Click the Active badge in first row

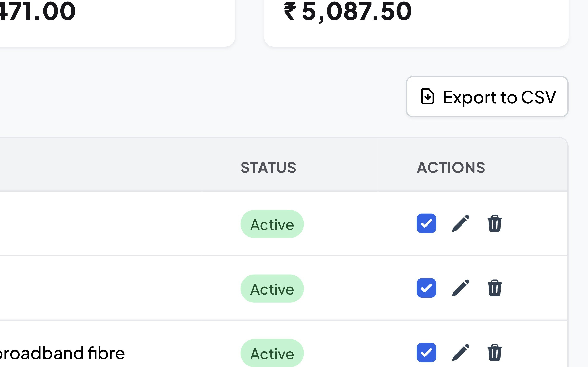point(272,224)
